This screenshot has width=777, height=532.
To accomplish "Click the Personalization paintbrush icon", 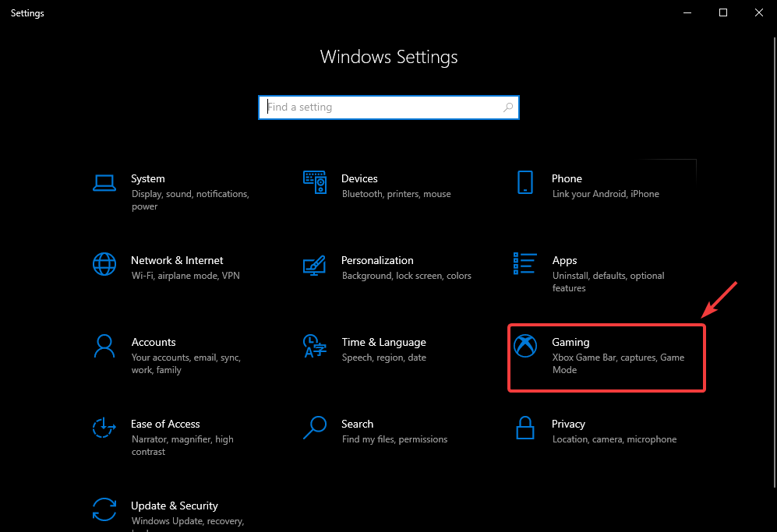I will click(314, 265).
